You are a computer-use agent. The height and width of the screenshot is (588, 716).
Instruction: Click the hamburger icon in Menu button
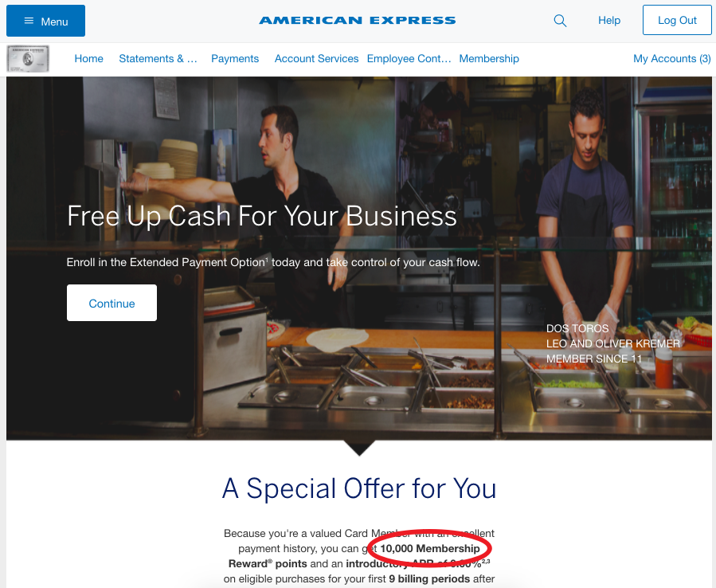(x=29, y=21)
